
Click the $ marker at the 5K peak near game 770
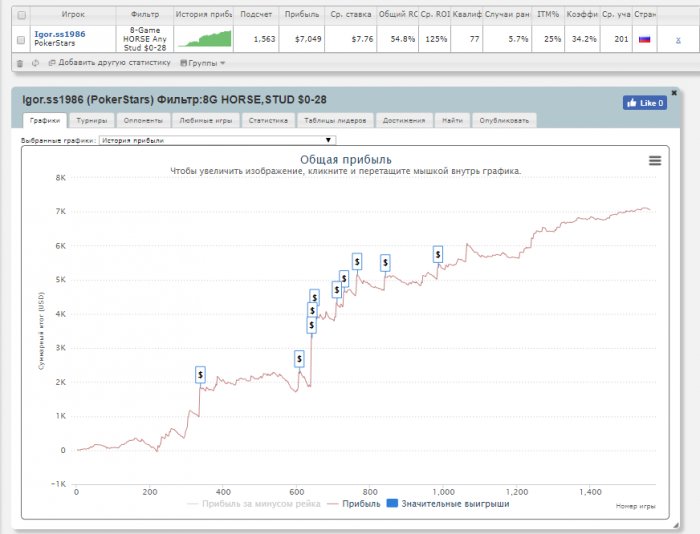[357, 262]
